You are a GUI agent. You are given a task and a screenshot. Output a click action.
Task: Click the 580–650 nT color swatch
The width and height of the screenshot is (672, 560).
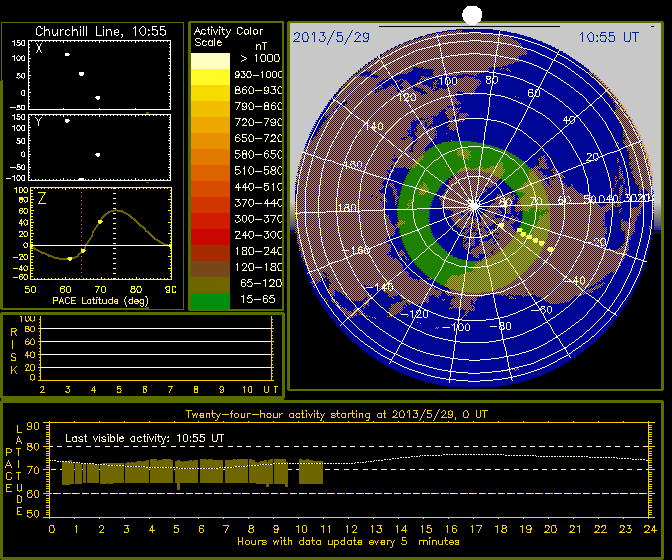coord(210,157)
